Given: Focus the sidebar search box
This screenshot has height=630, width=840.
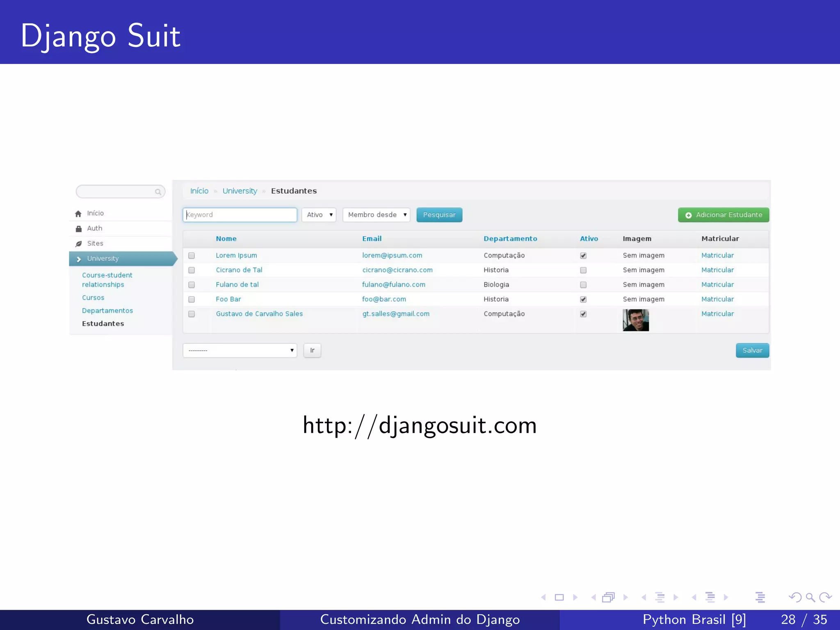Looking at the screenshot, I should pos(121,192).
